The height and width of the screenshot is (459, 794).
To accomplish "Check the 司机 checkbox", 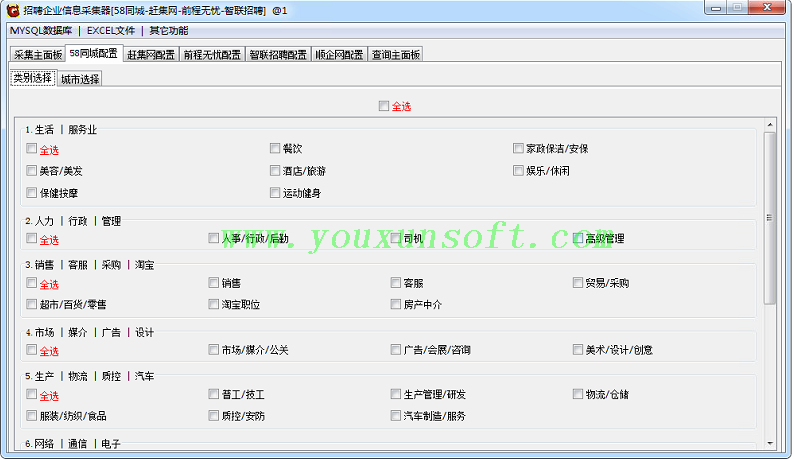I will tap(396, 238).
